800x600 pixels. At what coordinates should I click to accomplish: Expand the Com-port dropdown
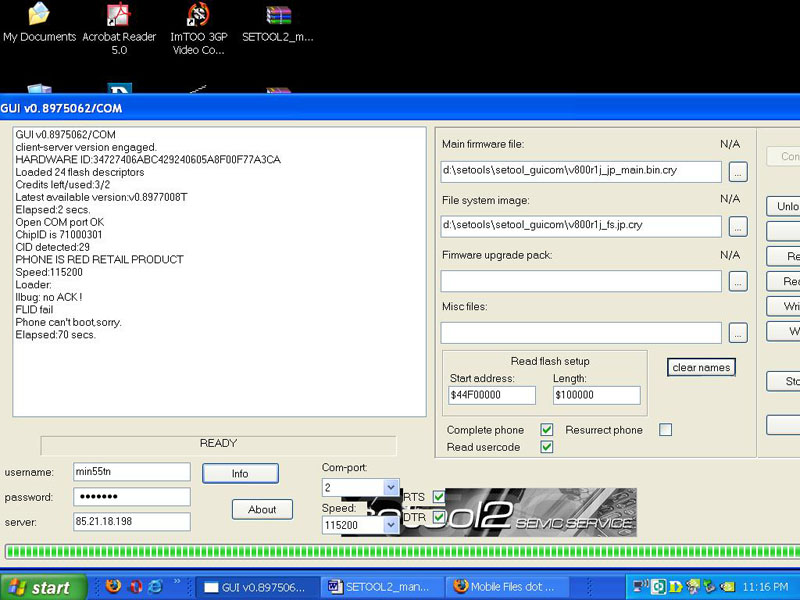(x=390, y=487)
